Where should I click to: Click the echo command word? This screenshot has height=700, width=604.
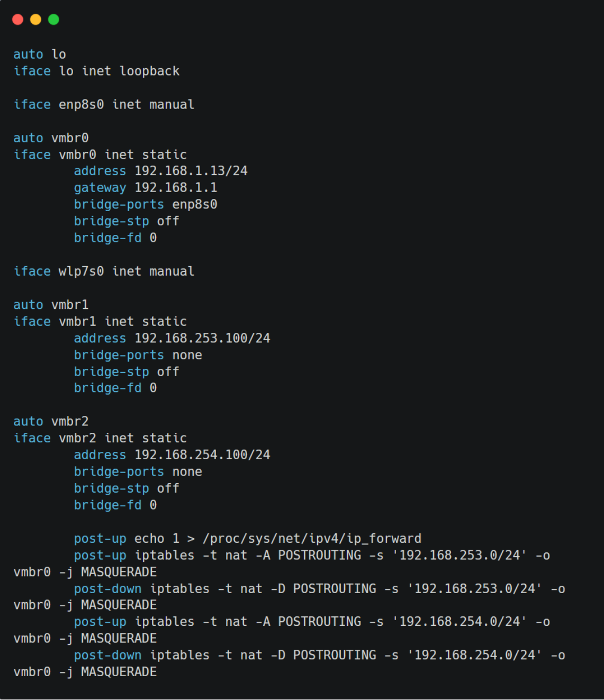click(149, 539)
